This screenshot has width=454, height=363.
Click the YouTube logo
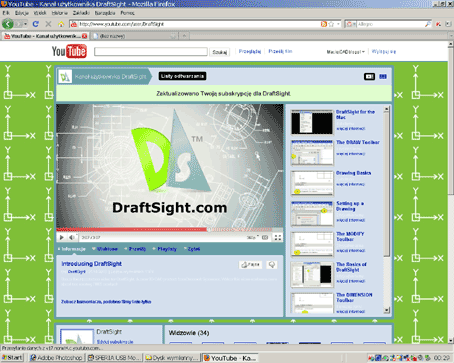69,51
